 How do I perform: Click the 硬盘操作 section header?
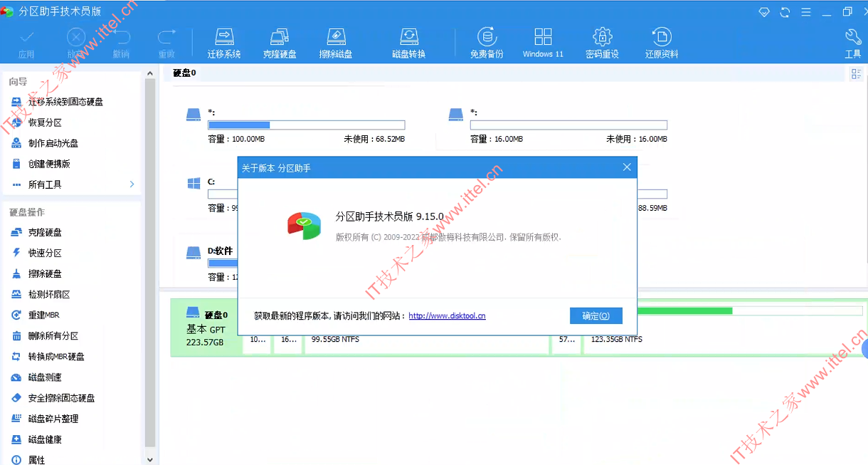tap(27, 212)
